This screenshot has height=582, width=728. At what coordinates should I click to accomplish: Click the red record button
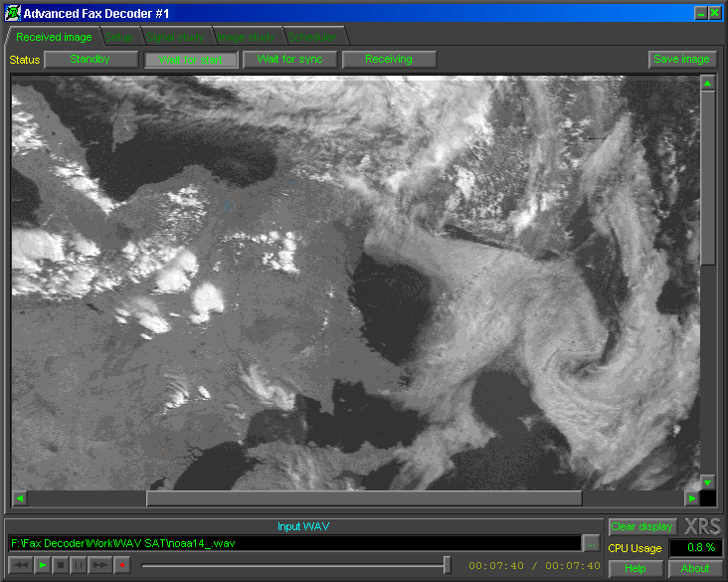point(122,565)
